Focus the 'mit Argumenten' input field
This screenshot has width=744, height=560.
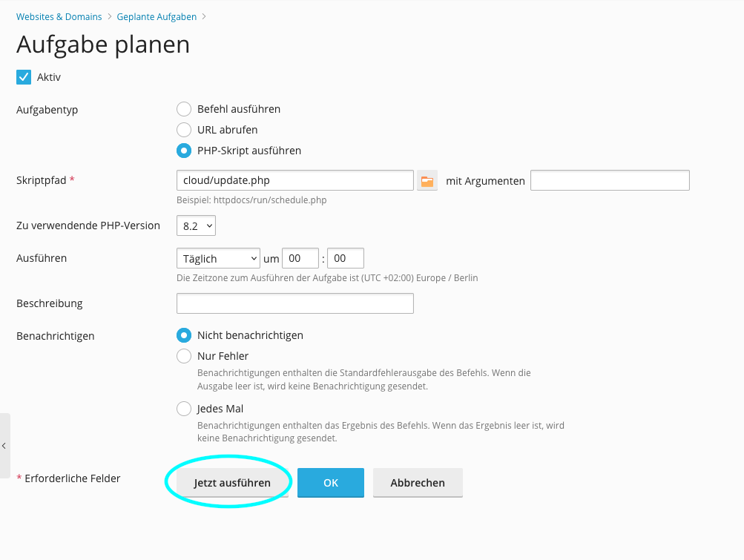(610, 180)
